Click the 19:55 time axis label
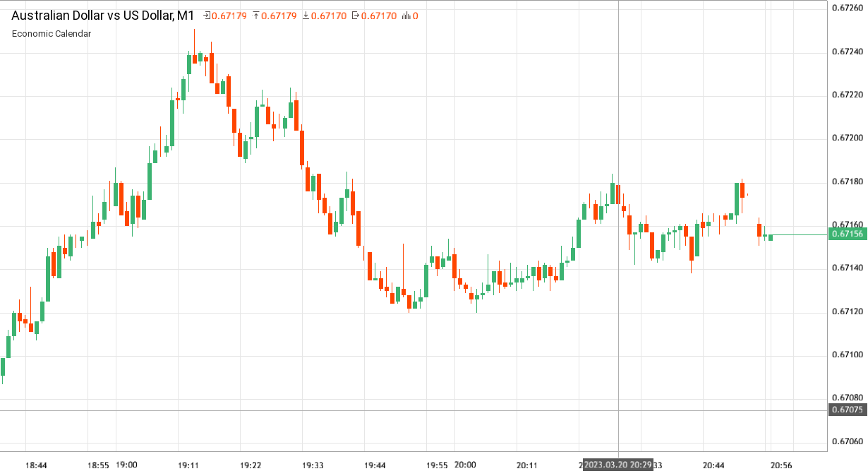The image size is (868, 476). coord(437,465)
